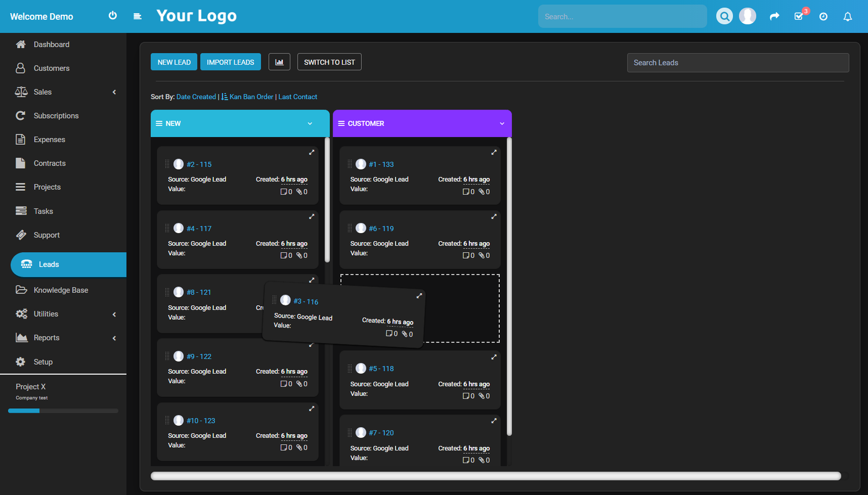Click the magnifier search icon in the header
Viewport: 868px width, 495px height.
pos(725,16)
